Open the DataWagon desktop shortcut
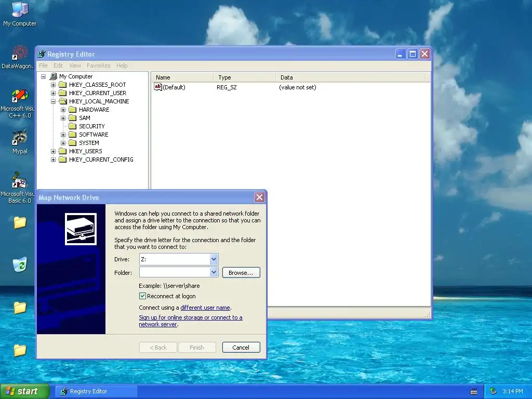Viewport: 532px width, 399px height. pos(18,57)
